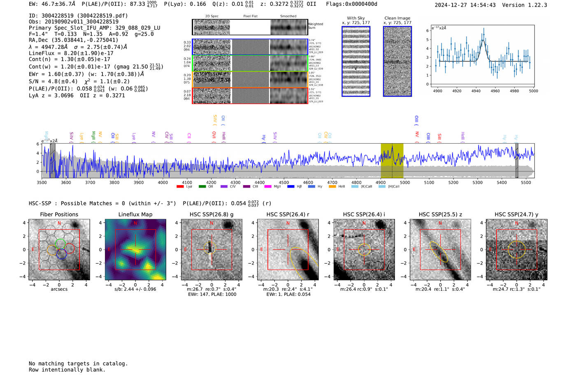The width and height of the screenshot is (576, 392).
Task: Click the green fiber circle in Fiber Positions
Action: point(60,244)
